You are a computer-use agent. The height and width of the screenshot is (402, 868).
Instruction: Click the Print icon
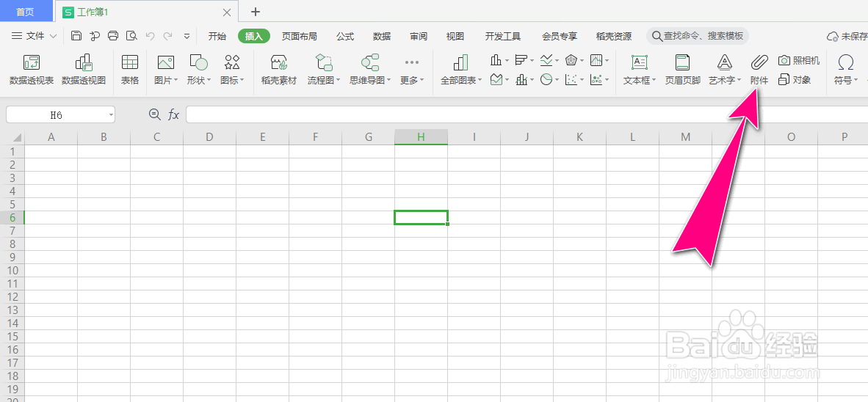[x=113, y=36]
